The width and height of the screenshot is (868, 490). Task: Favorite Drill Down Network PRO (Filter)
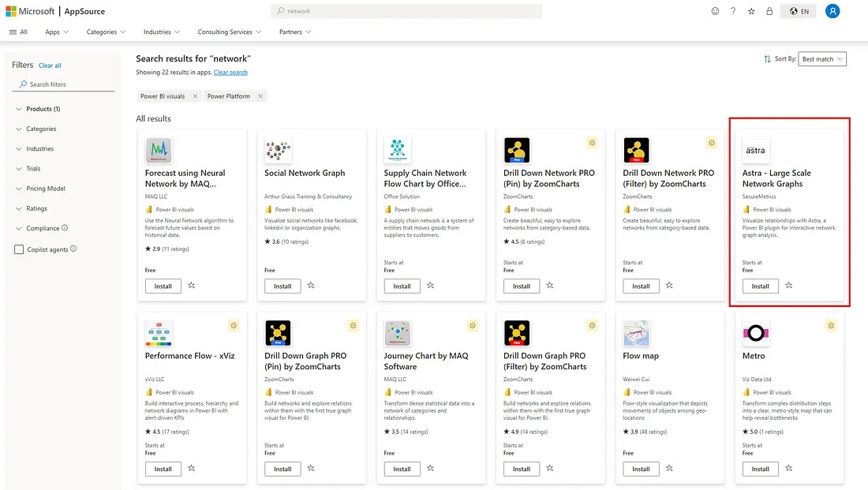(669, 286)
